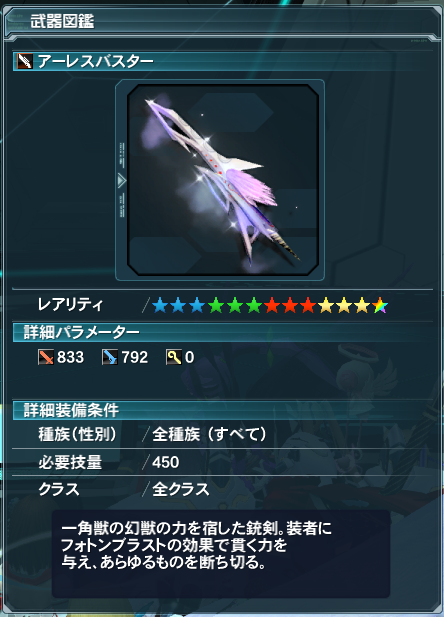Click the rainbow-colored thirteenth rarity star

[x=380, y=305]
